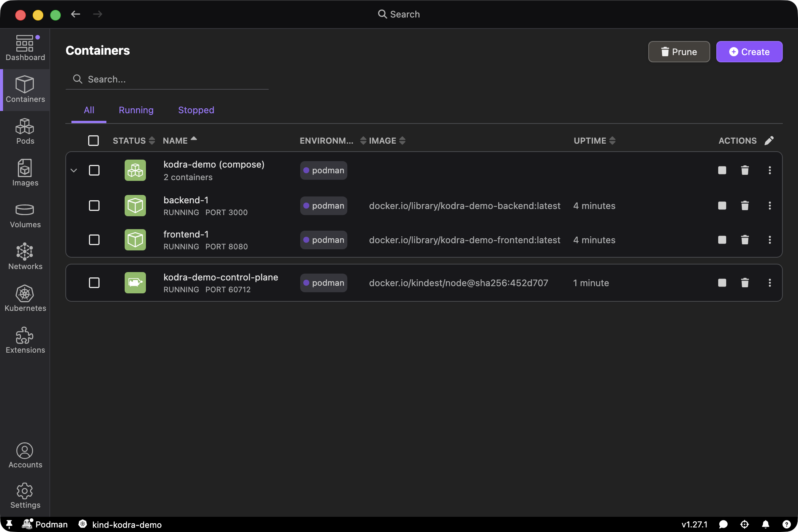Click the "PORT 8080" label

pyautogui.click(x=226, y=247)
